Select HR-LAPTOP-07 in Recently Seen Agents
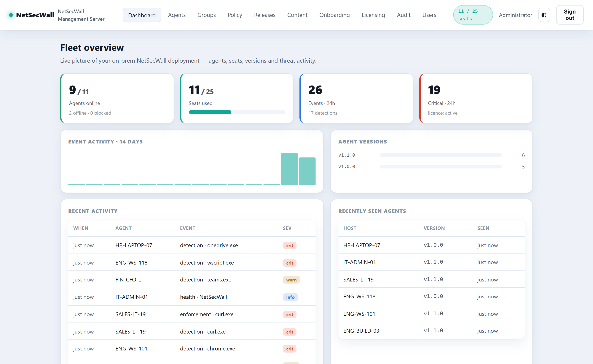 (362, 245)
